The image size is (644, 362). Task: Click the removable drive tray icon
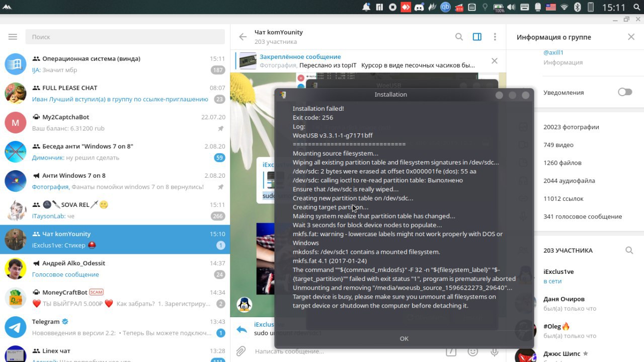(x=538, y=7)
